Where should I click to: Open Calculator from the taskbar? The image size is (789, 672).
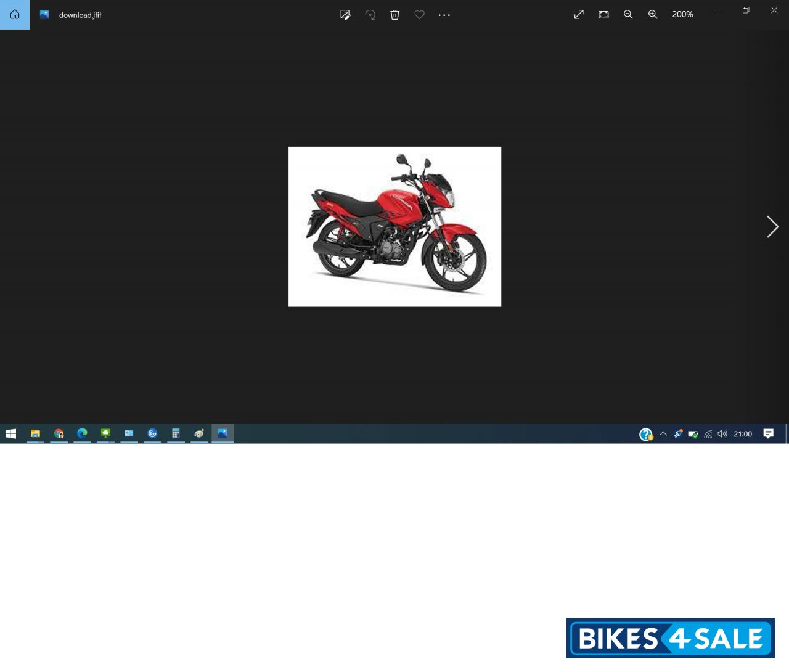click(176, 434)
